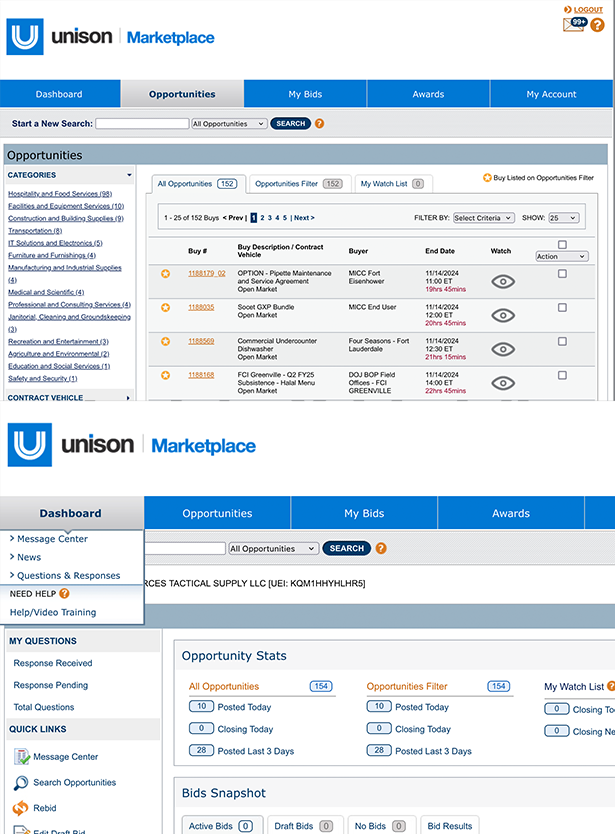Click Next page link
The height and width of the screenshot is (834, 615).
304,218
